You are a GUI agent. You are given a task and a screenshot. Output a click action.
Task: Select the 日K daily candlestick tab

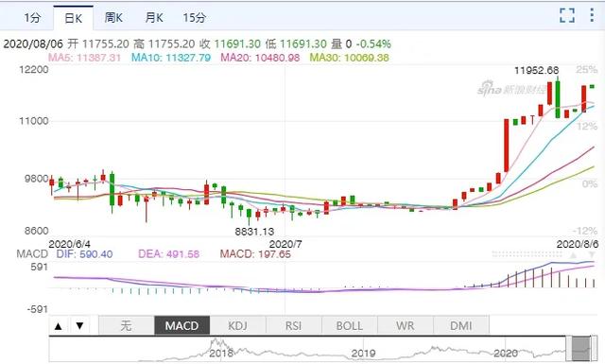[x=74, y=18]
